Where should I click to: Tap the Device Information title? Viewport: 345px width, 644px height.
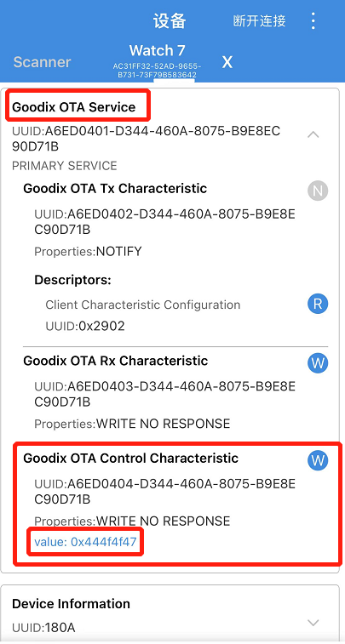(72, 604)
